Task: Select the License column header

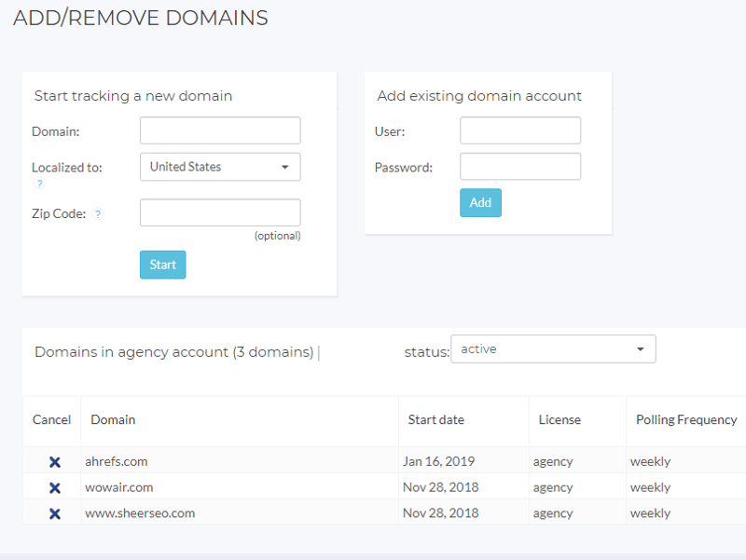Action: pyautogui.click(x=559, y=420)
